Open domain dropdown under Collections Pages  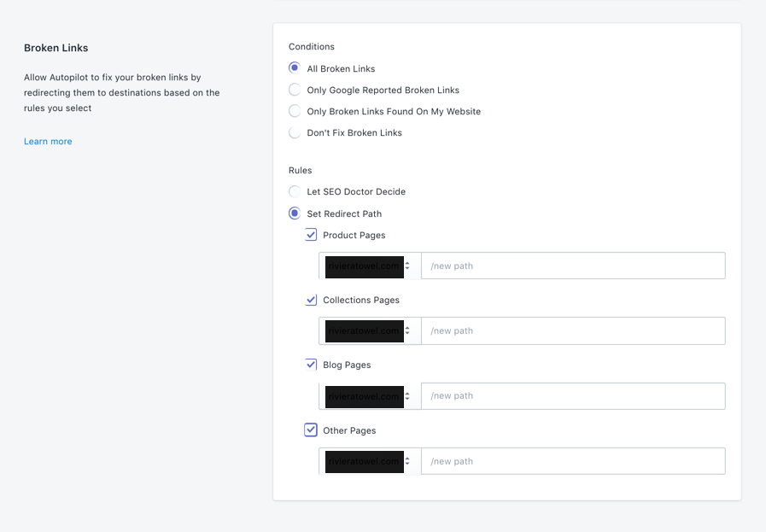[x=370, y=330]
